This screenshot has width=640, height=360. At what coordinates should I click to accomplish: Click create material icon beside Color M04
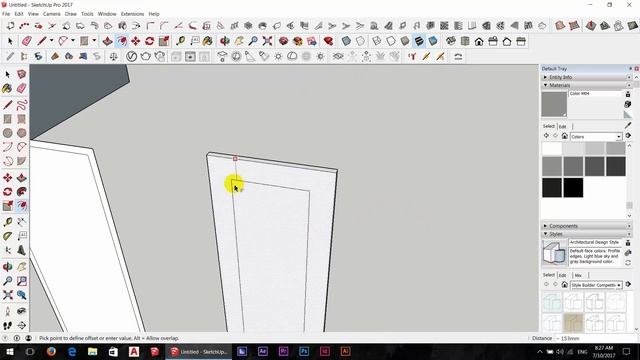628,104
